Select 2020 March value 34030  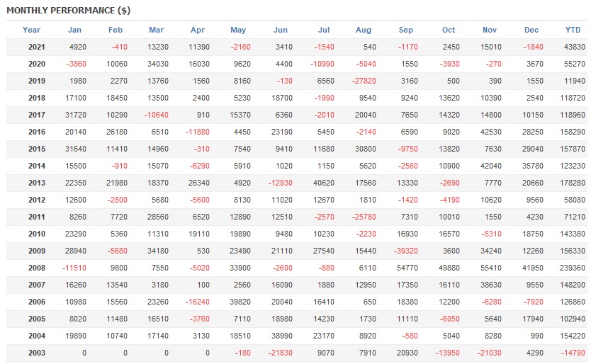pos(155,64)
